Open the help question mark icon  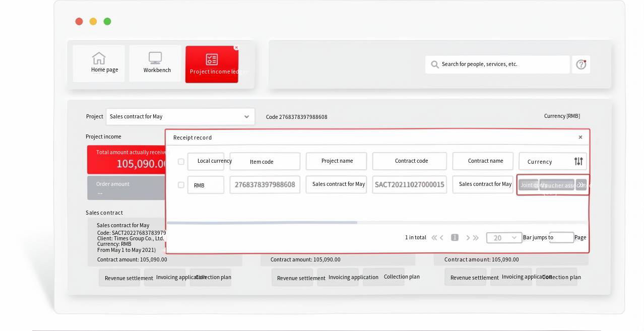(581, 64)
